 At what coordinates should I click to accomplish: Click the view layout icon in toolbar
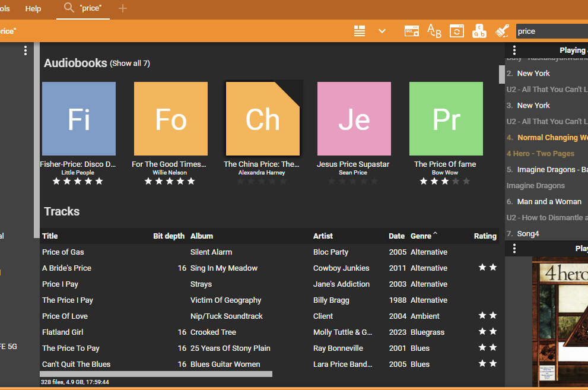(x=360, y=31)
